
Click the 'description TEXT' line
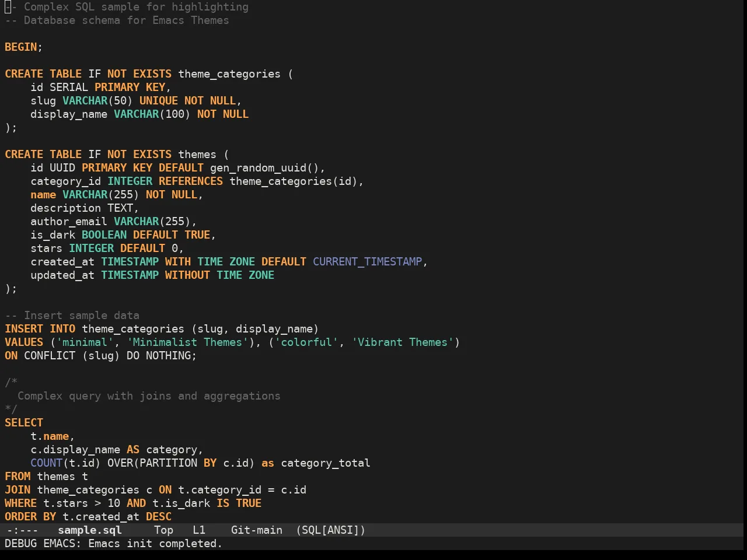(85, 208)
